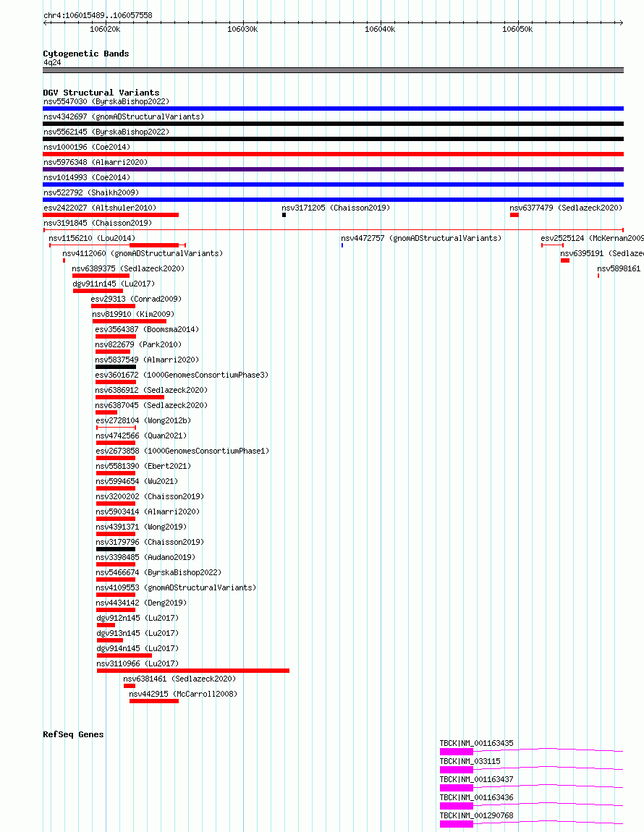This screenshot has width=644, height=832.
Task: Open nsv3110966 (Lu2017) variant
Action: (x=137, y=664)
